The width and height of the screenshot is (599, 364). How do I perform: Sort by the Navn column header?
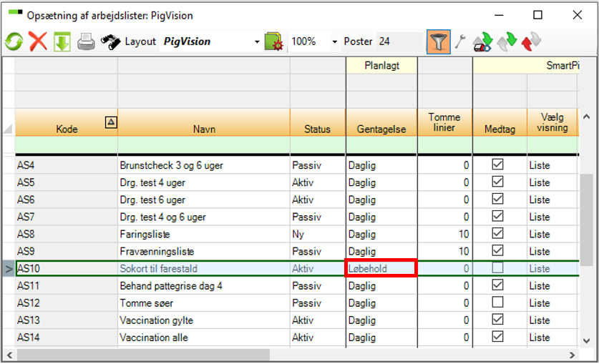pos(204,122)
